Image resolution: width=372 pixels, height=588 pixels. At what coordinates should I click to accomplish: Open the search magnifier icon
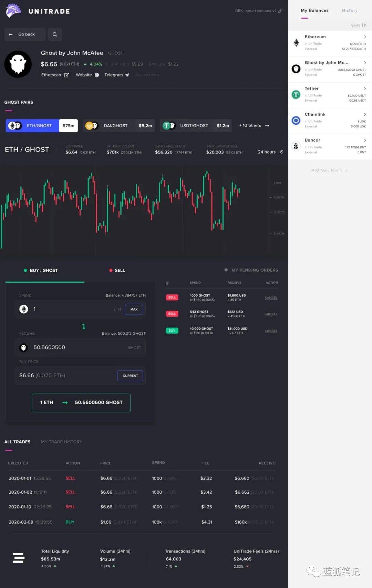click(x=55, y=34)
